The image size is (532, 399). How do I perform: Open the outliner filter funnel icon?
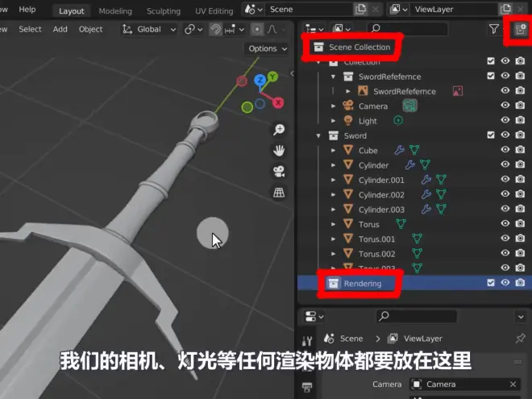click(x=494, y=29)
